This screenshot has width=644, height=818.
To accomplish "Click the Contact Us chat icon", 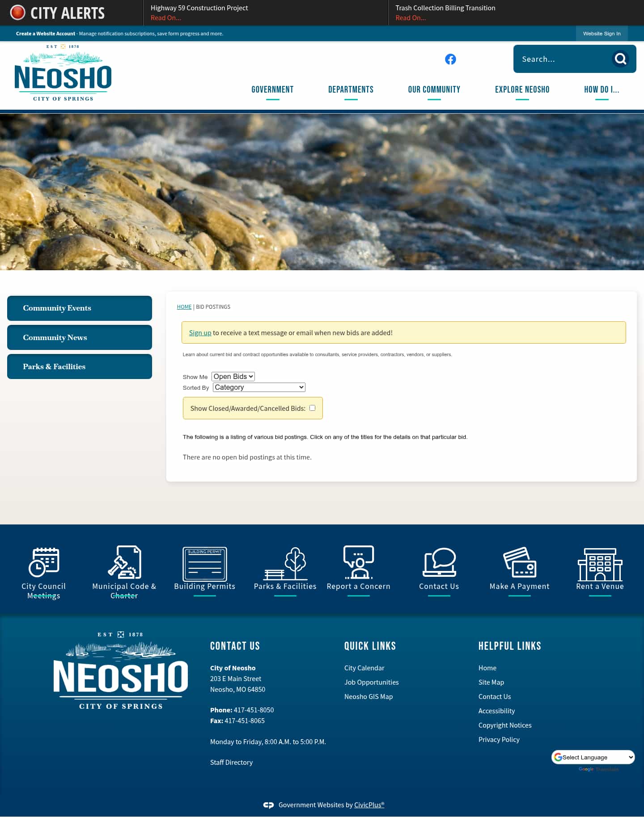I will pyautogui.click(x=439, y=562).
